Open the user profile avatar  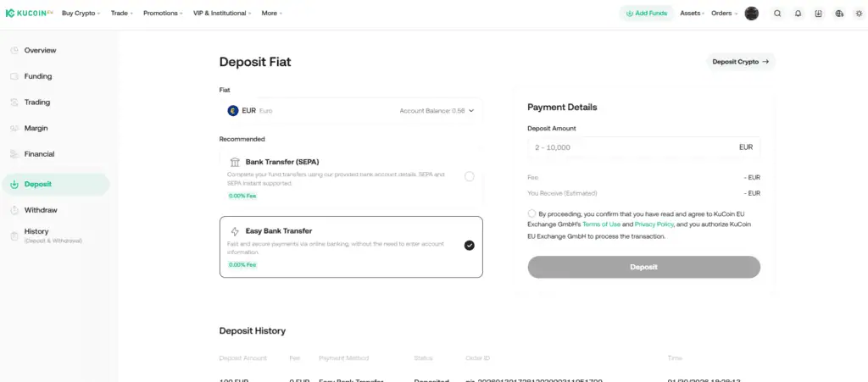click(x=752, y=14)
